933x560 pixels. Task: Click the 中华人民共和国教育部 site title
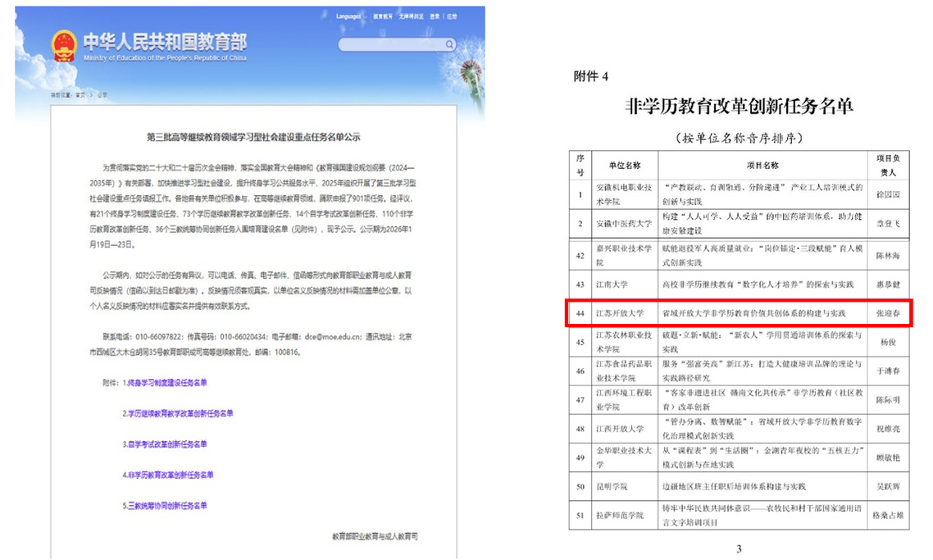point(164,41)
